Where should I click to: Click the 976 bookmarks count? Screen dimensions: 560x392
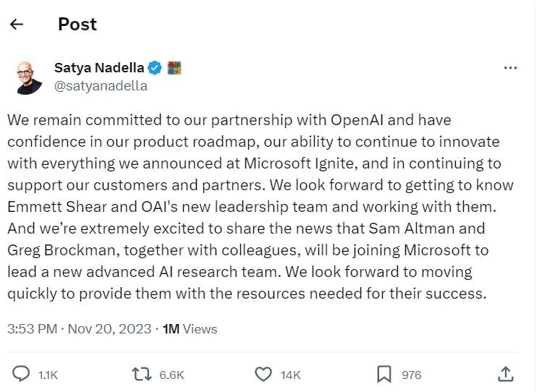click(411, 375)
